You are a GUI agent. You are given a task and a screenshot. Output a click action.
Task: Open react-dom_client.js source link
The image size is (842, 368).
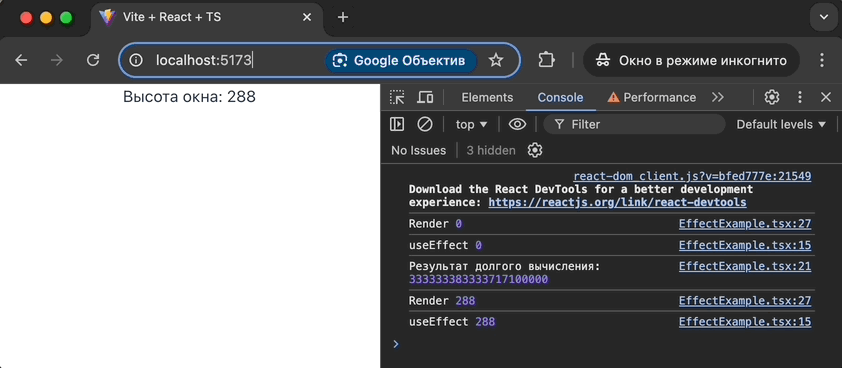pyautogui.click(x=692, y=176)
